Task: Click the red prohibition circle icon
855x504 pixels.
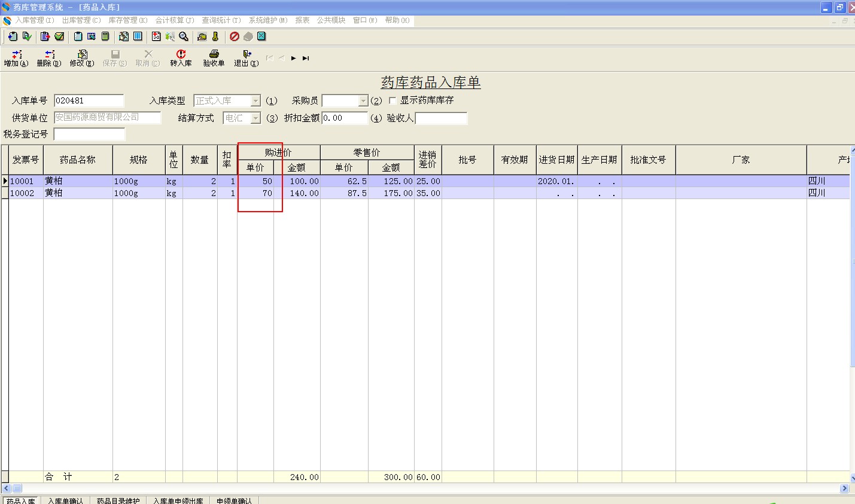Action: click(235, 36)
